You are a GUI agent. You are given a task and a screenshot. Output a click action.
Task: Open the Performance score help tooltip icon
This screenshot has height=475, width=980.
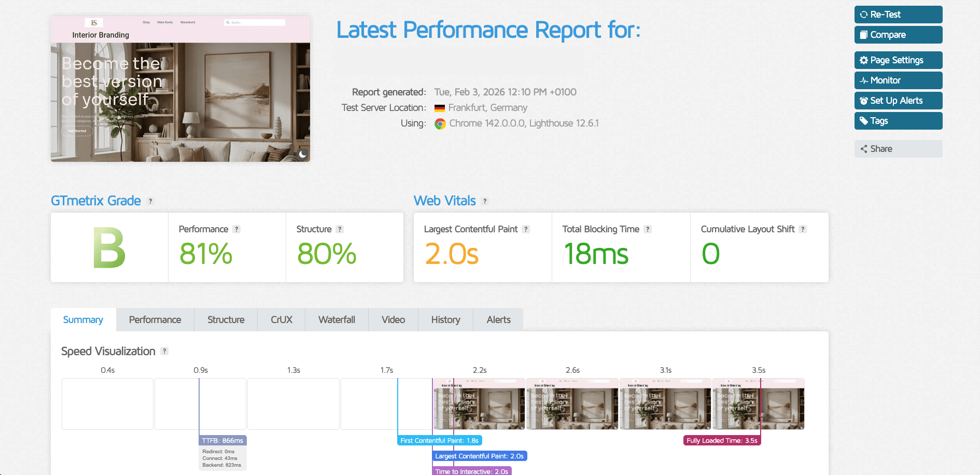click(236, 229)
